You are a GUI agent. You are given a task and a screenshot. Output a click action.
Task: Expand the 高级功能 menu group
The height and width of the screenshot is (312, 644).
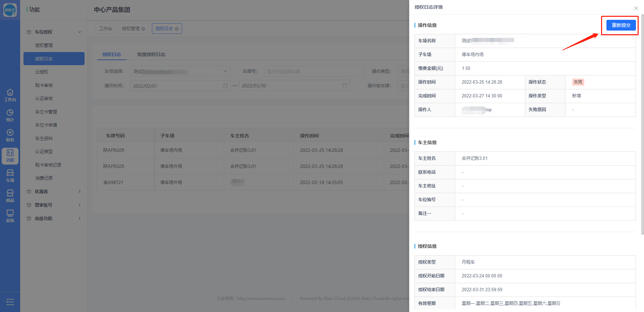(x=79, y=219)
